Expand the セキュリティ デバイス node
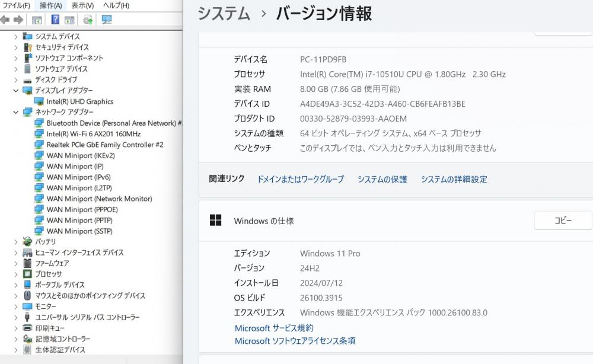This screenshot has width=593, height=364. pyautogui.click(x=15, y=47)
